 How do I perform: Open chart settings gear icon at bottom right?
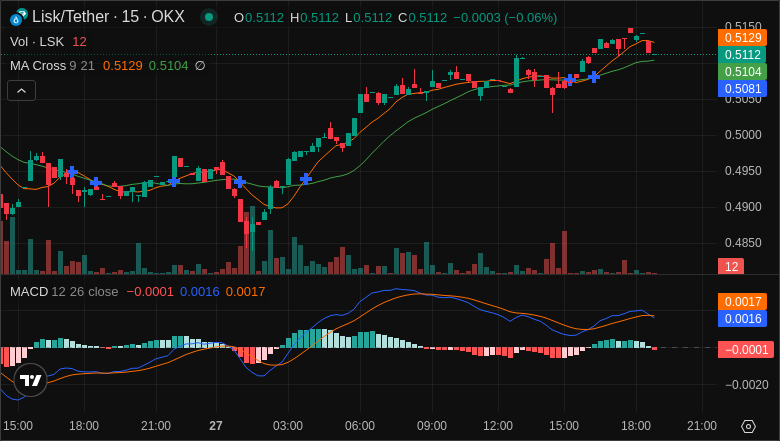(748, 426)
